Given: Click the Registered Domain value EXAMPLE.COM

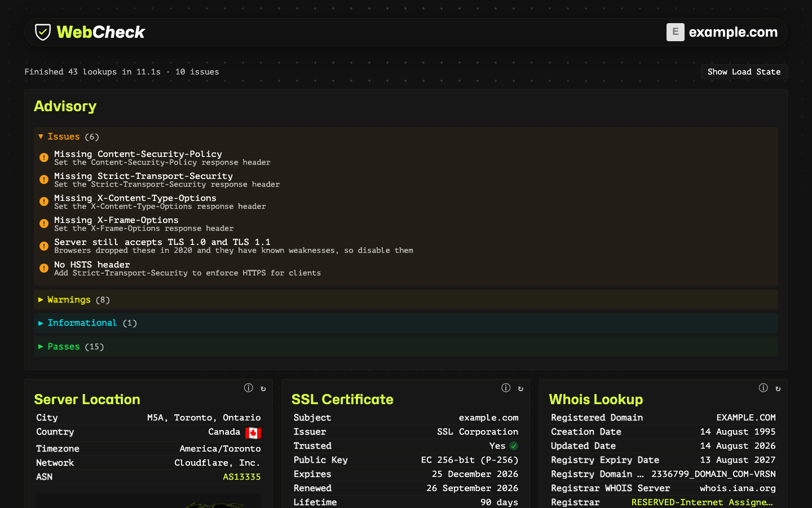Looking at the screenshot, I should pos(746,418).
